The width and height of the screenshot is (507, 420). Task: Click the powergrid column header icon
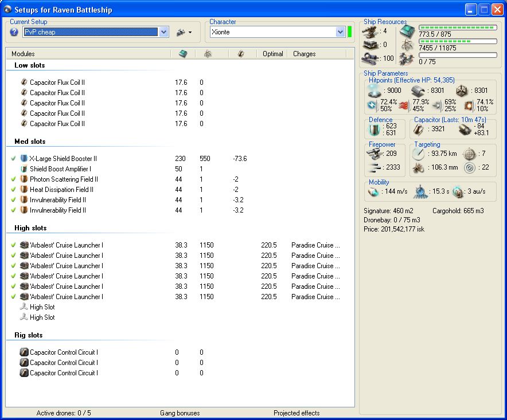pos(208,54)
